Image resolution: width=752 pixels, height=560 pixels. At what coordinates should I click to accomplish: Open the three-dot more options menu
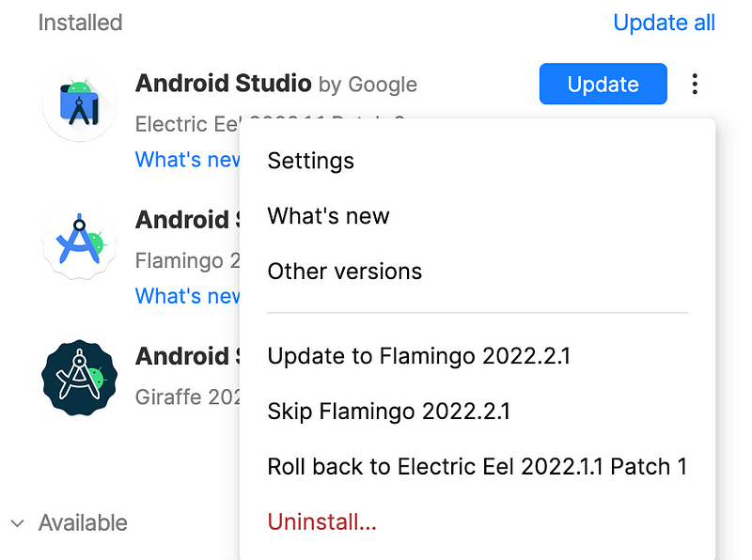coord(695,84)
